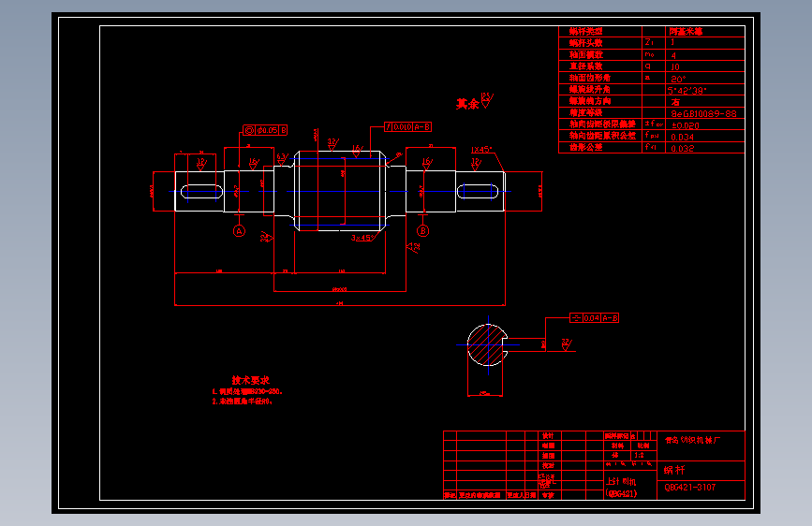Select the 技术要求 heading text

[x=251, y=380]
